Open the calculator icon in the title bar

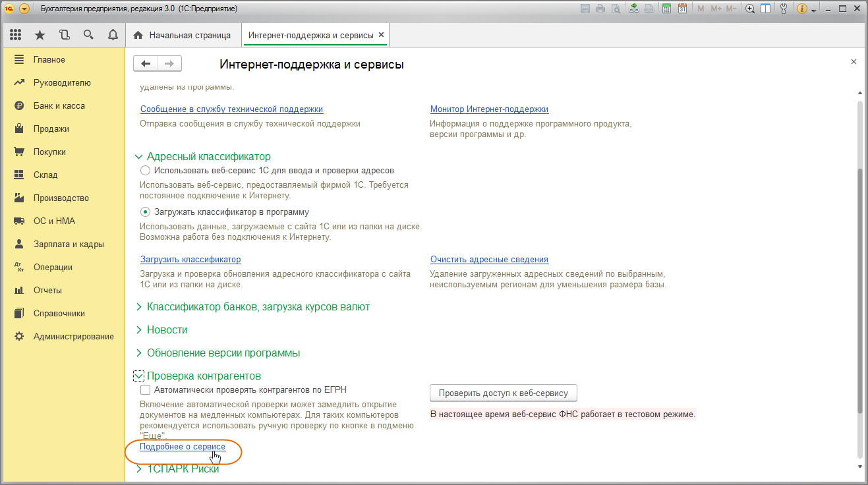coord(667,9)
